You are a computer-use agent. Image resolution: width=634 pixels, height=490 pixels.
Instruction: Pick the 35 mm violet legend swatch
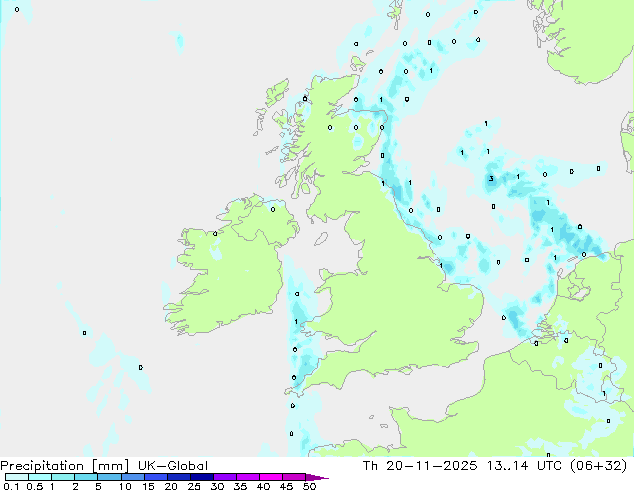tap(247, 477)
